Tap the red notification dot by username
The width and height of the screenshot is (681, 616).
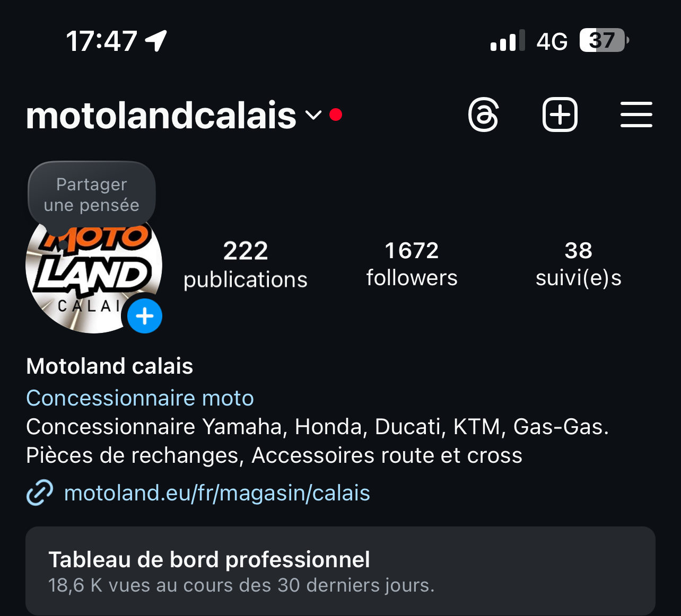click(x=336, y=115)
